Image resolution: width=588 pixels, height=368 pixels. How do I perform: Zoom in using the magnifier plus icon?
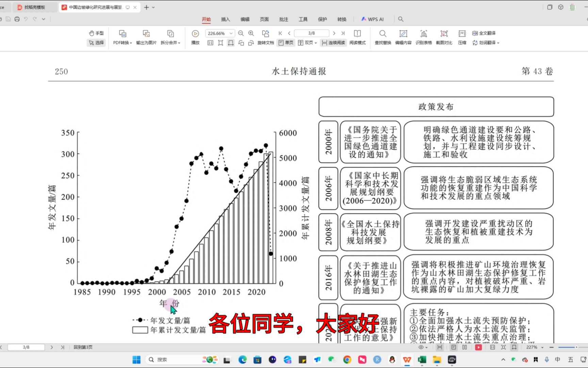point(251,33)
